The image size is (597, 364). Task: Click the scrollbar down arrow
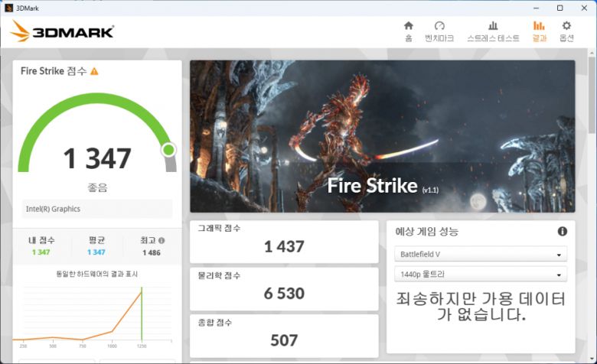pyautogui.click(x=592, y=359)
